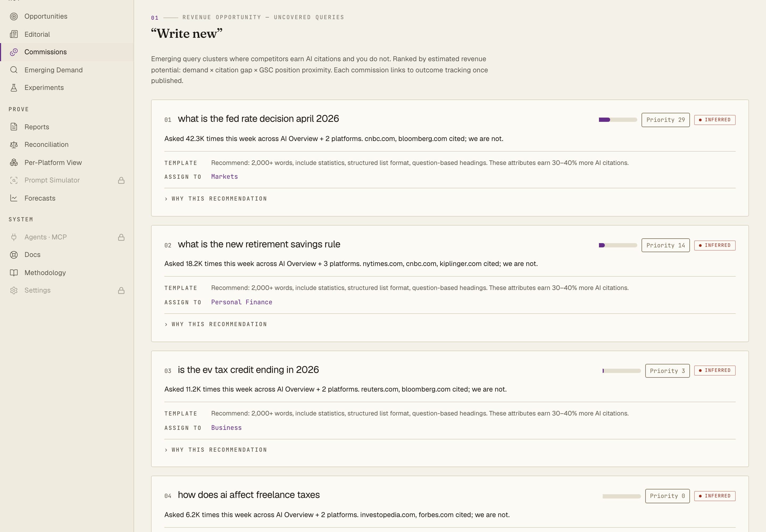The image size is (766, 532).
Task: Click the priority bar for fed rate query
Action: 618,120
